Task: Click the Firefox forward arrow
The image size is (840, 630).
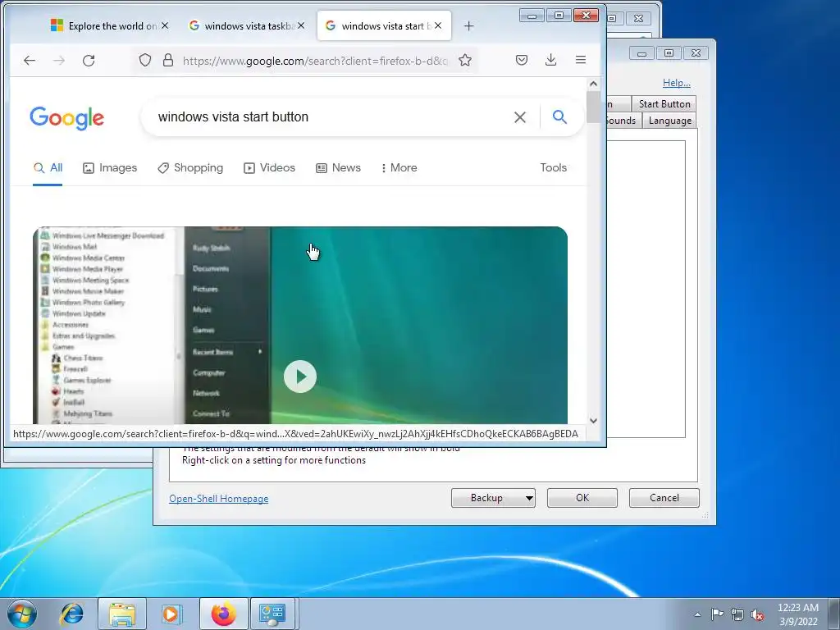Action: tap(59, 61)
